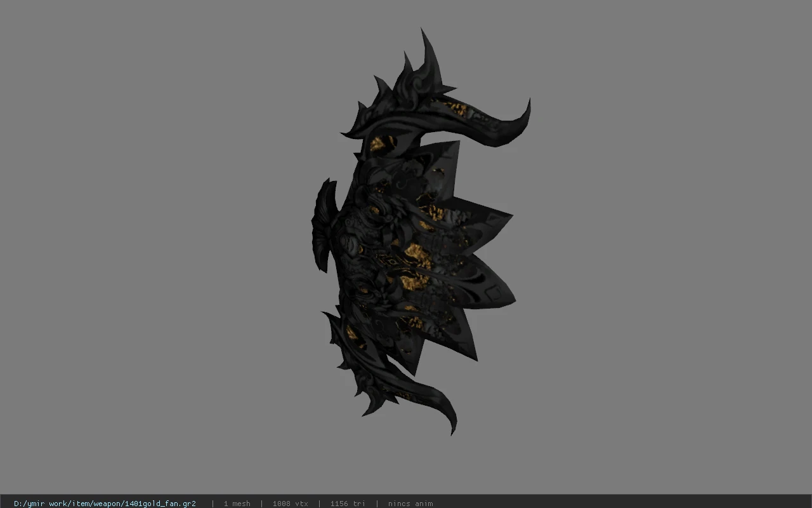
Task: Click the '1008 vtx' vertex count
Action: (x=290, y=504)
